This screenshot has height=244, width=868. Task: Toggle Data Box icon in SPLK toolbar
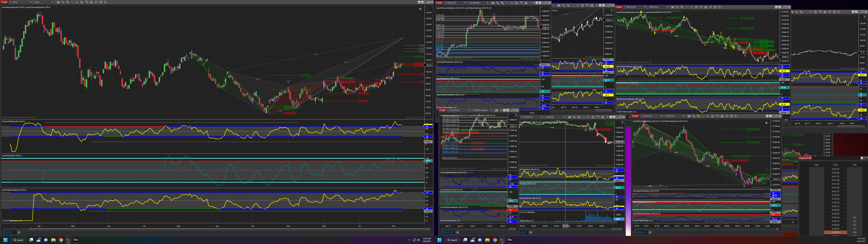pos(82,2)
